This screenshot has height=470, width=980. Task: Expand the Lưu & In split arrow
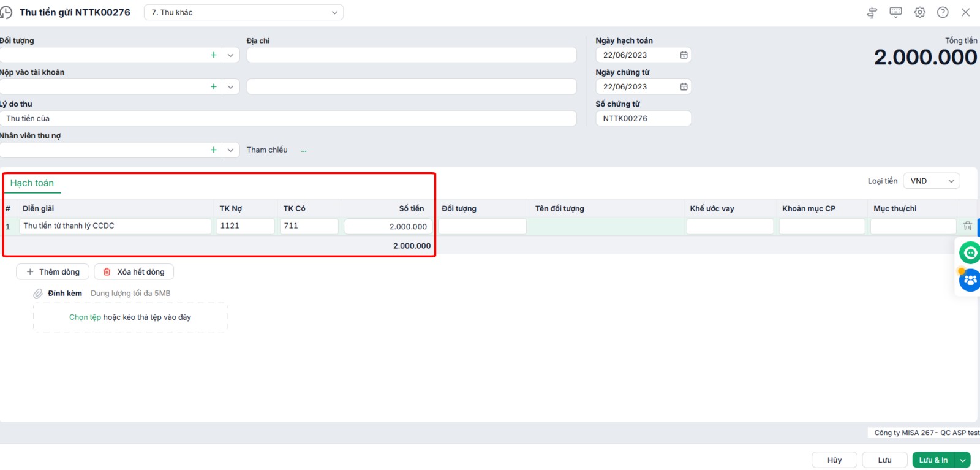click(x=963, y=460)
